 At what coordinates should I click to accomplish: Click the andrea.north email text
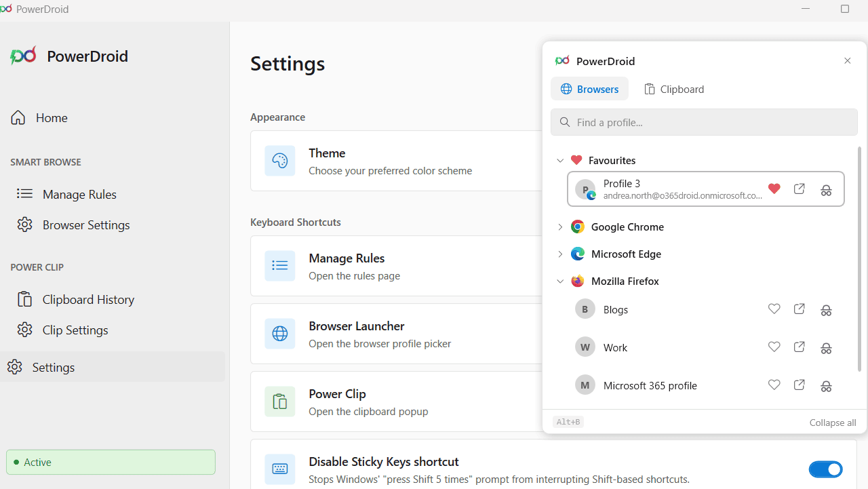point(683,195)
